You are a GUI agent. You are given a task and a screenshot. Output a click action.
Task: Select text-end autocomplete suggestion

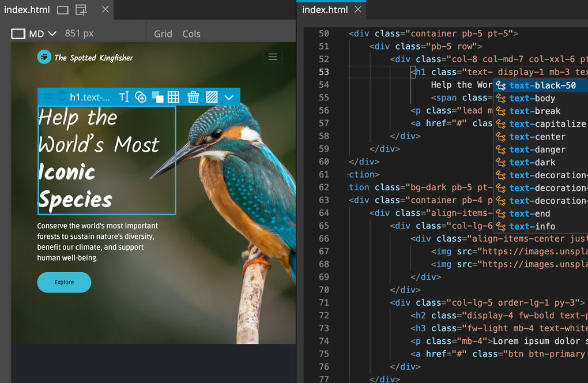[x=540, y=213]
